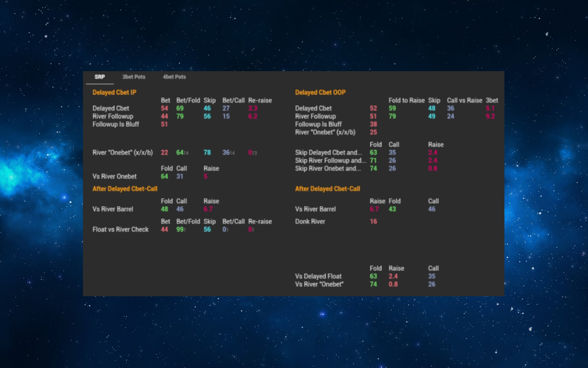Select the Followup Is Bluff value 51
This screenshot has width=588, height=368.
pyautogui.click(x=164, y=124)
